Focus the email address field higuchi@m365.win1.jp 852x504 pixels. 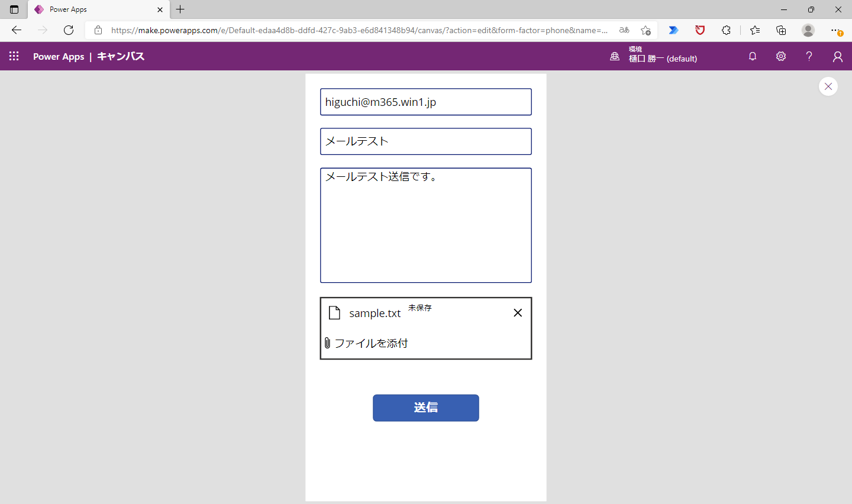pyautogui.click(x=426, y=102)
